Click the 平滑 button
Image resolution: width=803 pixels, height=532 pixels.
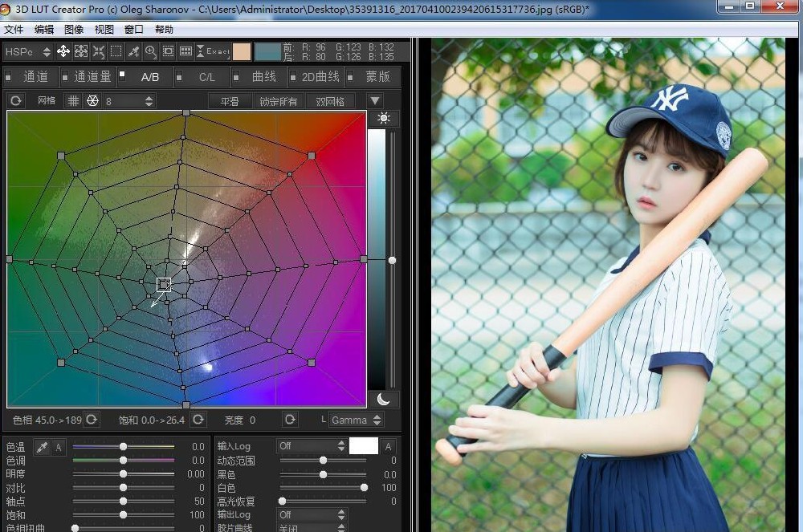pyautogui.click(x=230, y=101)
